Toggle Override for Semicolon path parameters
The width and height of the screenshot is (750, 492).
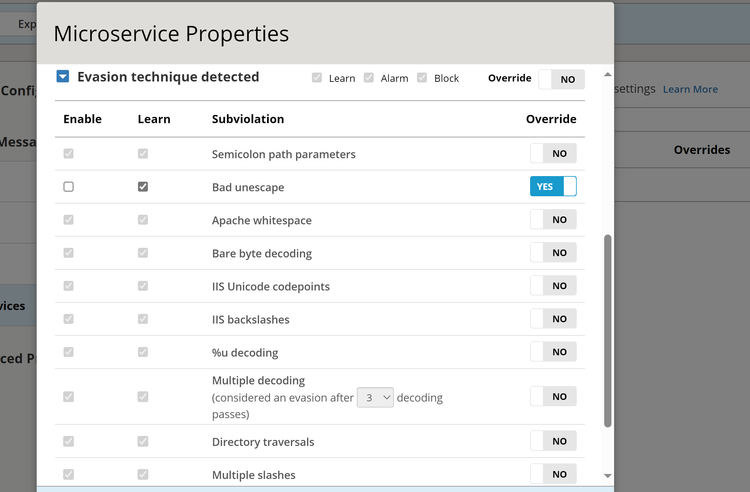[553, 154]
